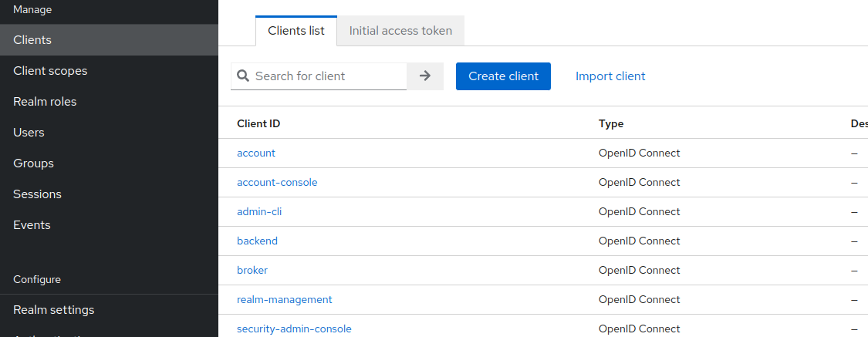Select OpenID Connect in account-console row
Viewport: 868px width, 337px height.
pos(639,183)
